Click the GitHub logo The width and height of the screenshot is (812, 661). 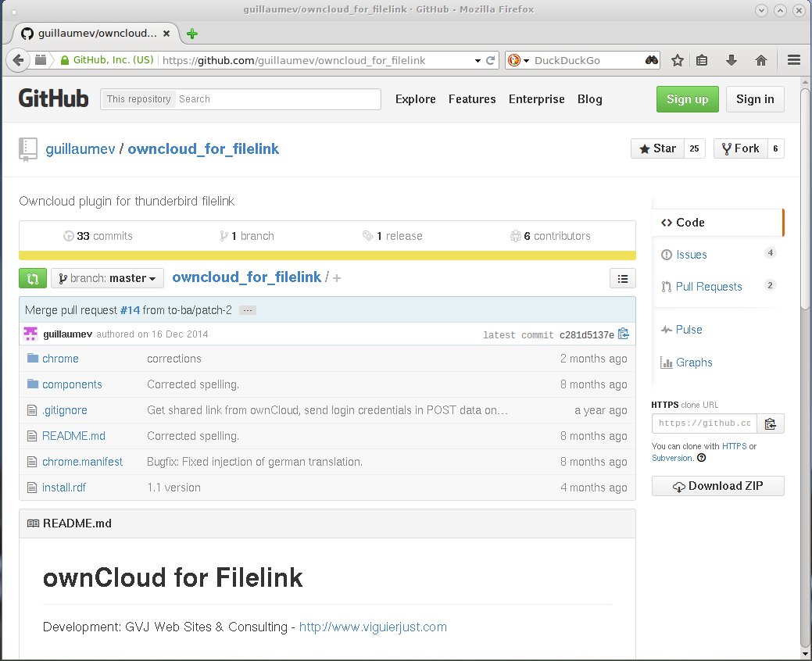click(53, 98)
